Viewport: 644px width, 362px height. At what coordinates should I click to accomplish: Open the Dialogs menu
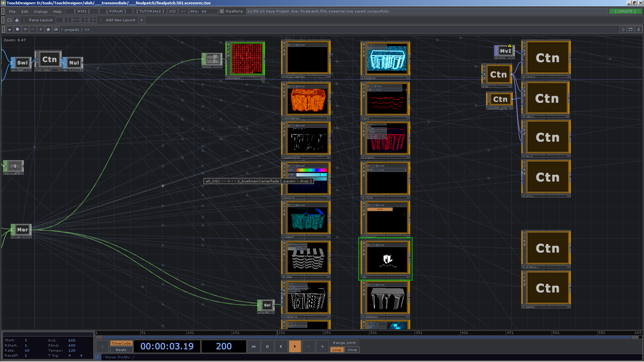tap(41, 11)
